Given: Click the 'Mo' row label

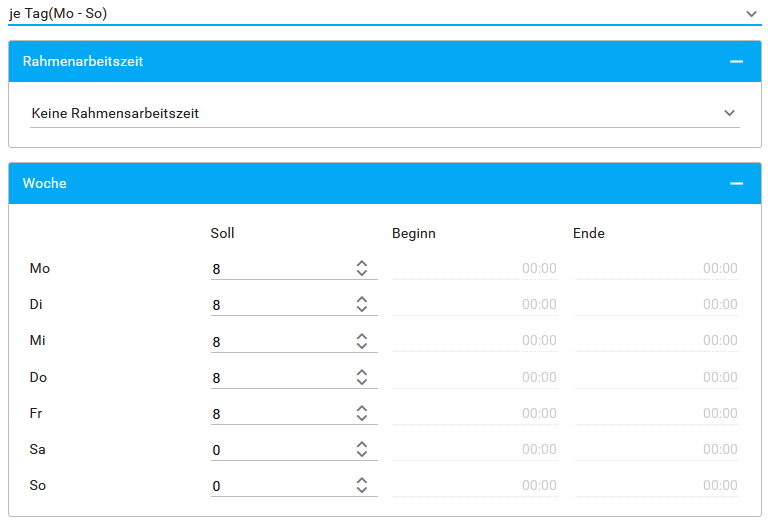Looking at the screenshot, I should (x=40, y=268).
